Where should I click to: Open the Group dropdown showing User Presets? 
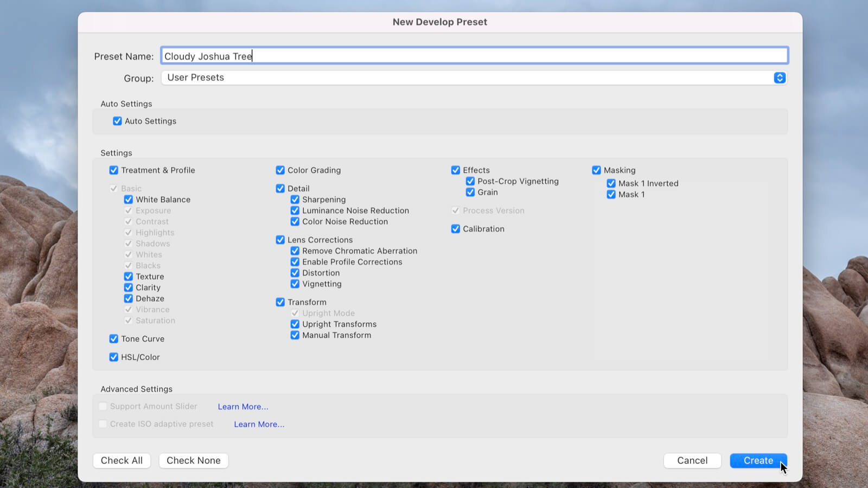coord(474,78)
